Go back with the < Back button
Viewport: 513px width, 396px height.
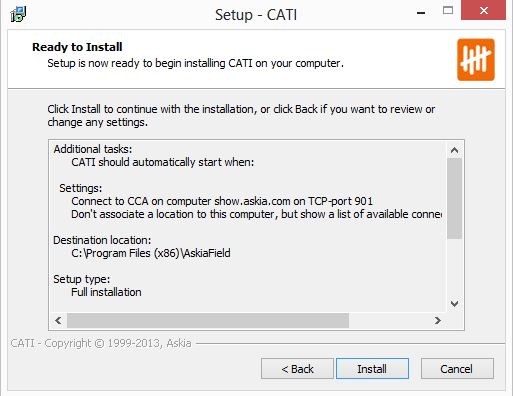pyautogui.click(x=297, y=369)
